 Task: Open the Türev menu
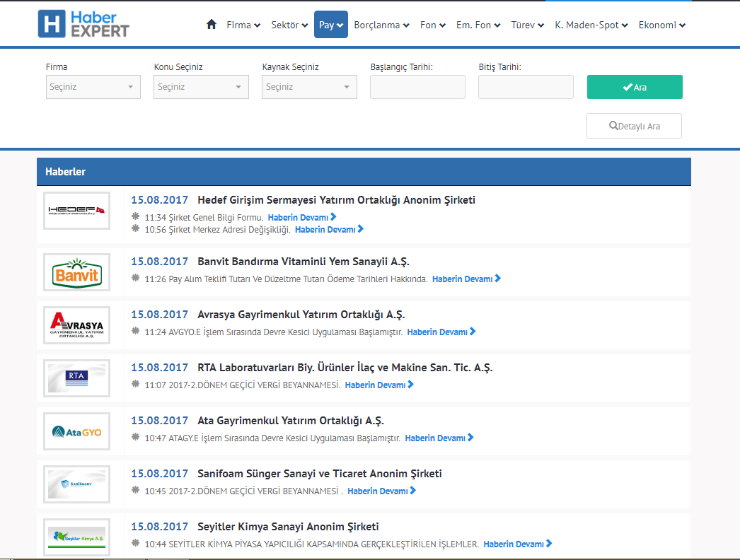528,25
